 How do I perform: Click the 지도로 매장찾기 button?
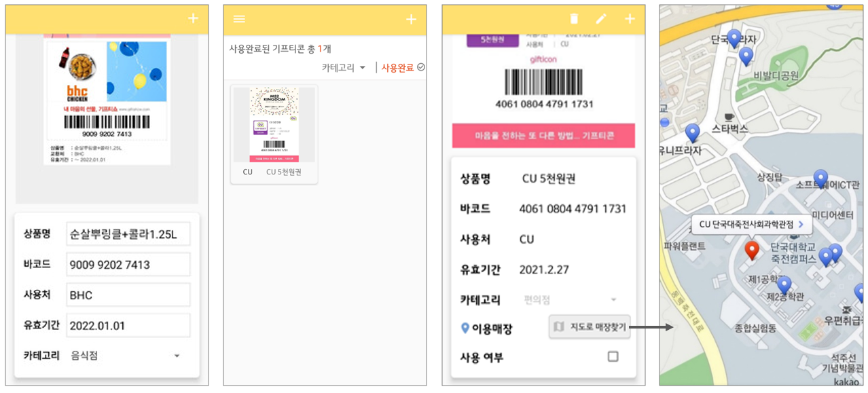(x=590, y=327)
